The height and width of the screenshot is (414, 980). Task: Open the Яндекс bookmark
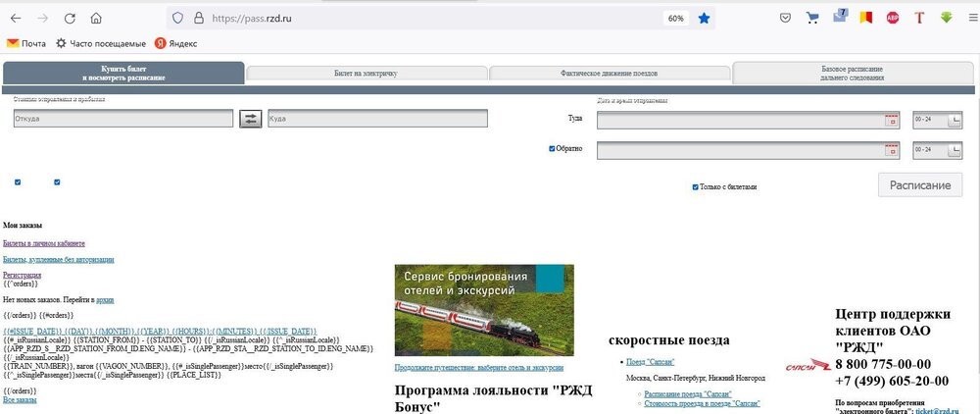[x=175, y=44]
